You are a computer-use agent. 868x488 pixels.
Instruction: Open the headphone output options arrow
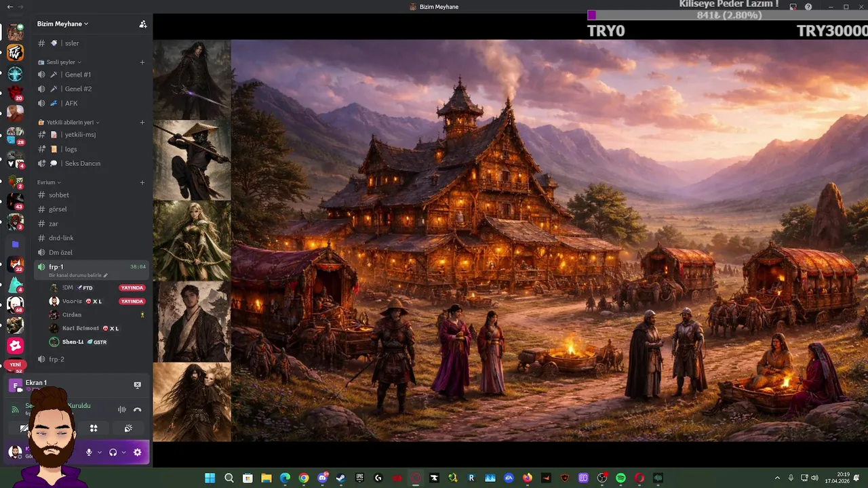[123, 452]
